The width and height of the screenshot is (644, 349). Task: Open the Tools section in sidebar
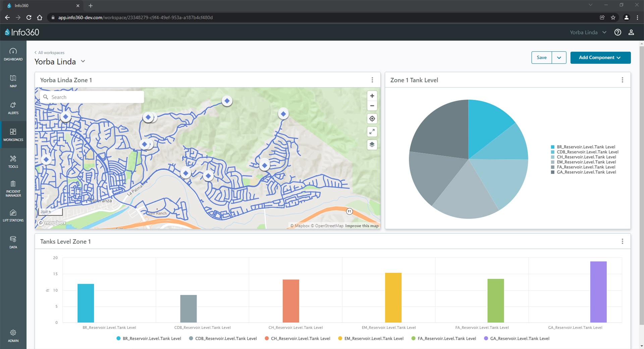[13, 162]
